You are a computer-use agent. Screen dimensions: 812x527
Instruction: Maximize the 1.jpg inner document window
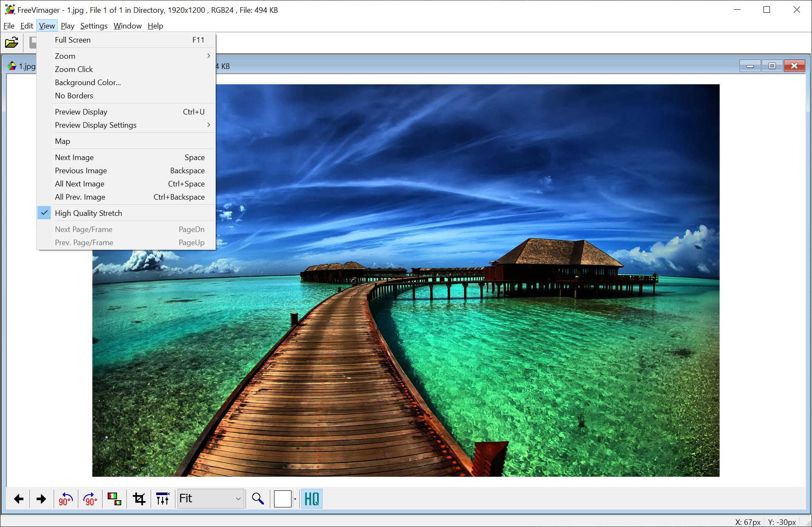click(772, 66)
